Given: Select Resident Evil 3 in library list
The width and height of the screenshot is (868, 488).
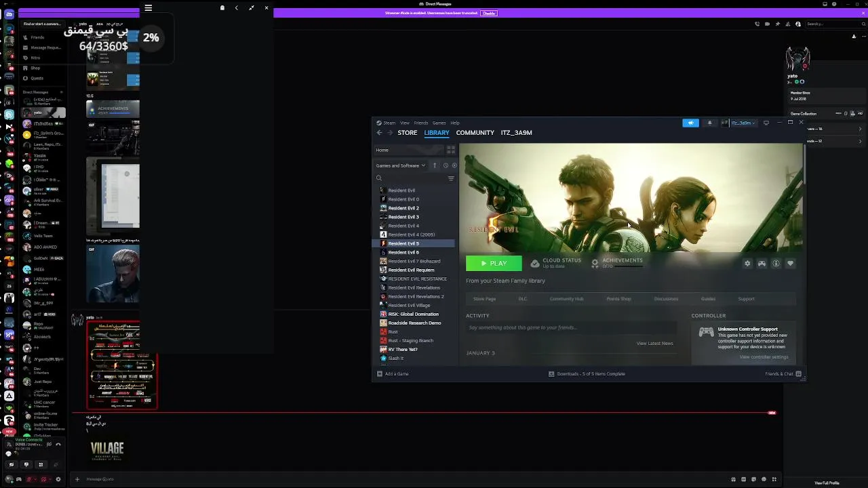Looking at the screenshot, I should point(403,217).
